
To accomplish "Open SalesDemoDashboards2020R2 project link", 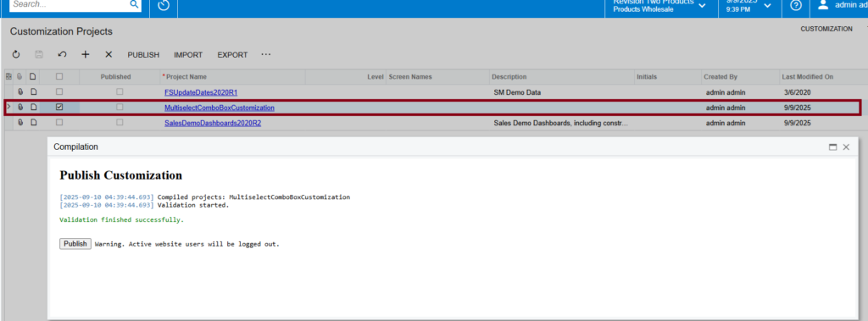I will click(213, 123).
